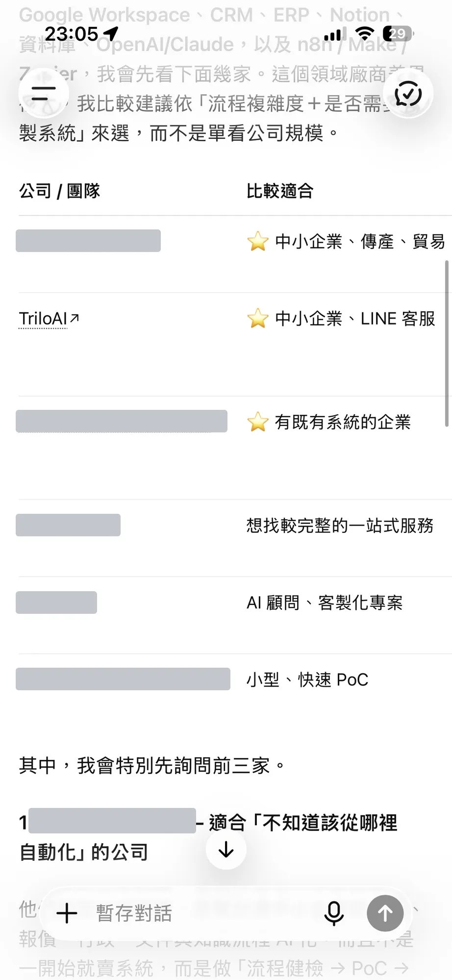The width and height of the screenshot is (452, 980).
Task: Click the redacted link beside 小型、快速 PoC
Action: [x=123, y=679]
